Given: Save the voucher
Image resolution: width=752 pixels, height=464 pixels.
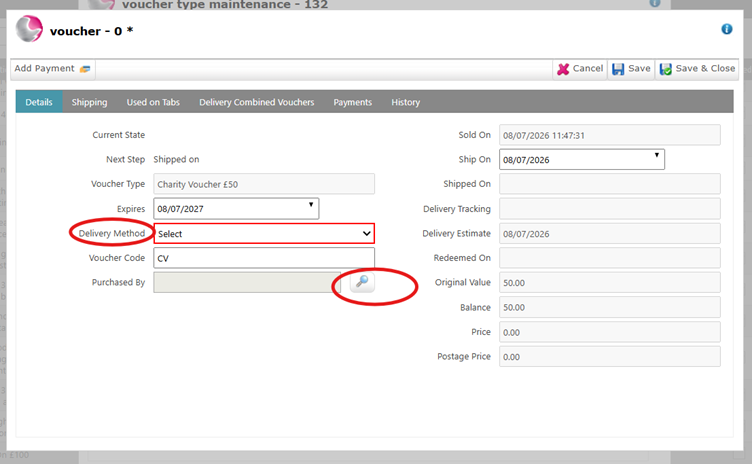Looking at the screenshot, I should [631, 69].
